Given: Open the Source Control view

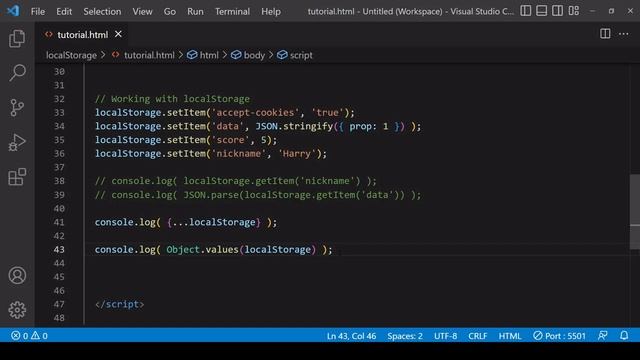Looking at the screenshot, I should 17,108.
